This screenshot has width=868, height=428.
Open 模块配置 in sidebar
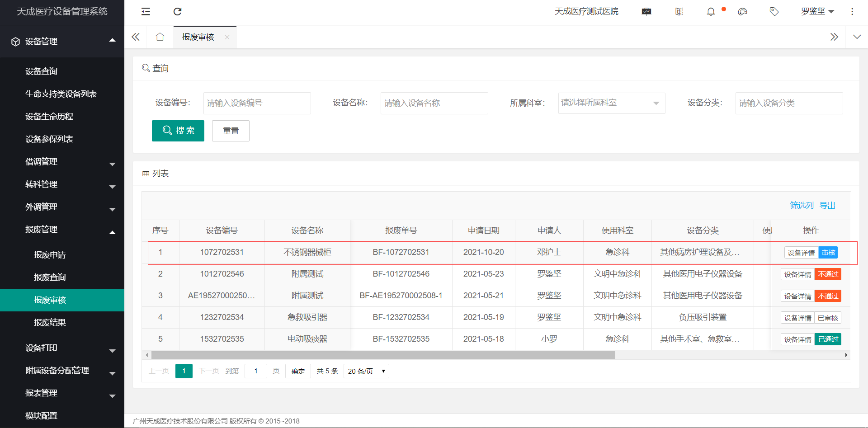click(42, 415)
